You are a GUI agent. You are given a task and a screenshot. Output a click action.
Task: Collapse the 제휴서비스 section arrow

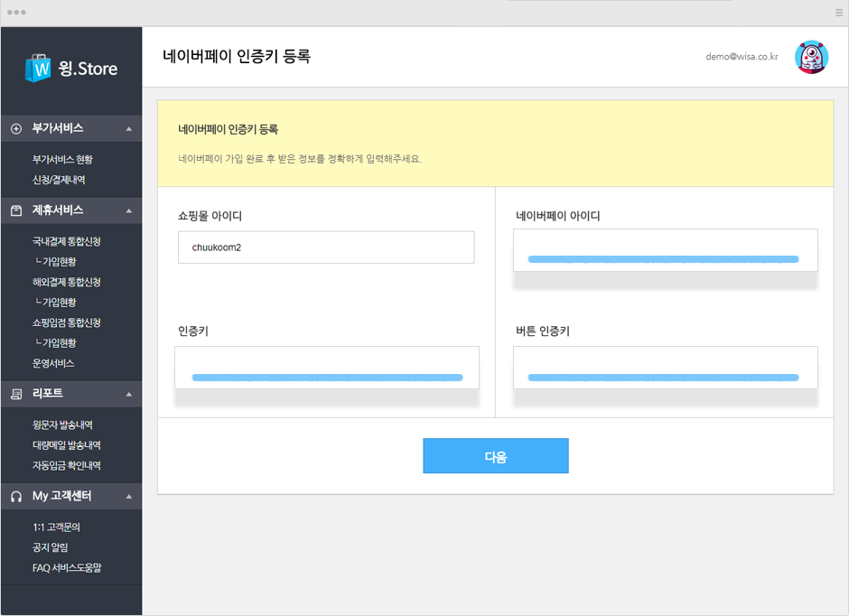pyautogui.click(x=129, y=210)
